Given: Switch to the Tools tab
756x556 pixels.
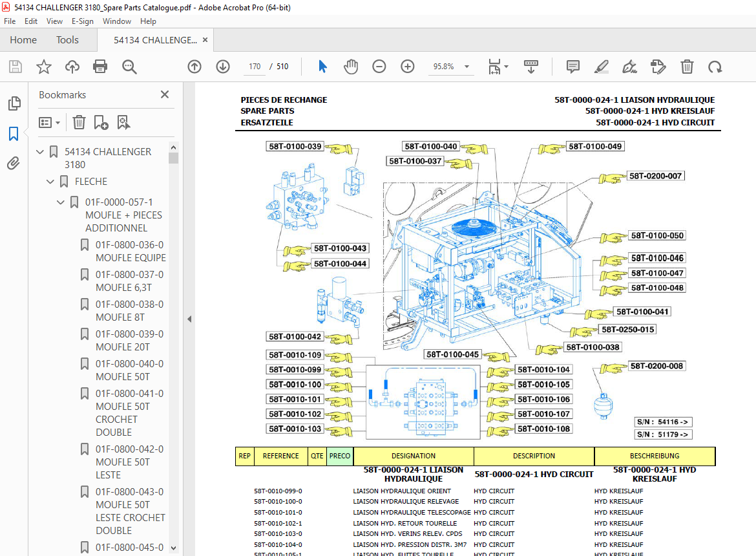Looking at the screenshot, I should tap(67, 40).
